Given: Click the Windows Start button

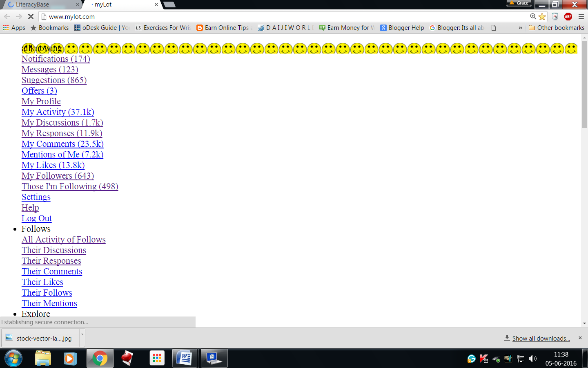Looking at the screenshot, I should click(x=13, y=359).
